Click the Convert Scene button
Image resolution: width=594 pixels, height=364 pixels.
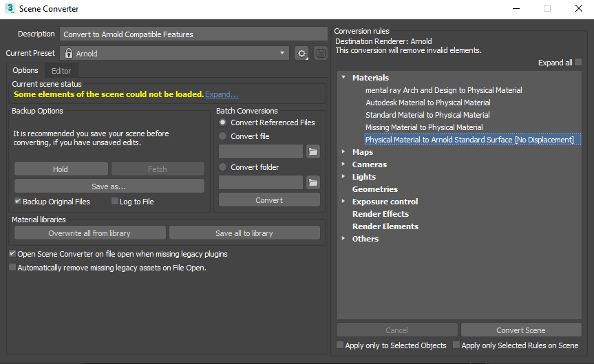coord(520,330)
